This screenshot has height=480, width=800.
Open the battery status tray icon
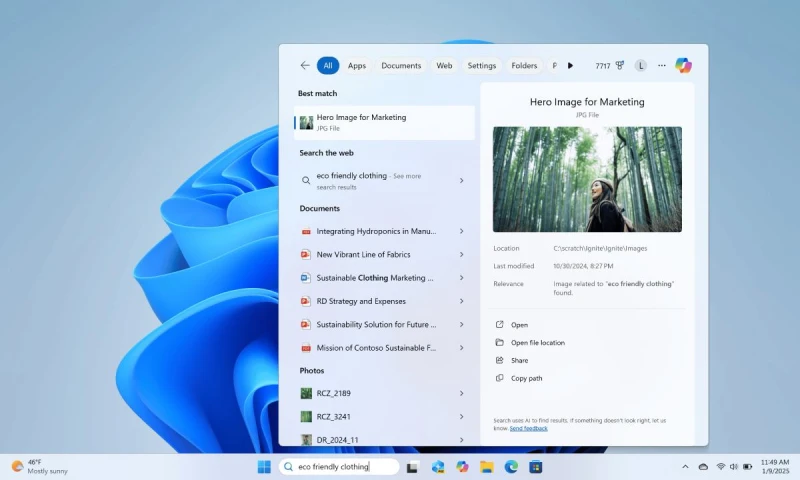tap(747, 467)
